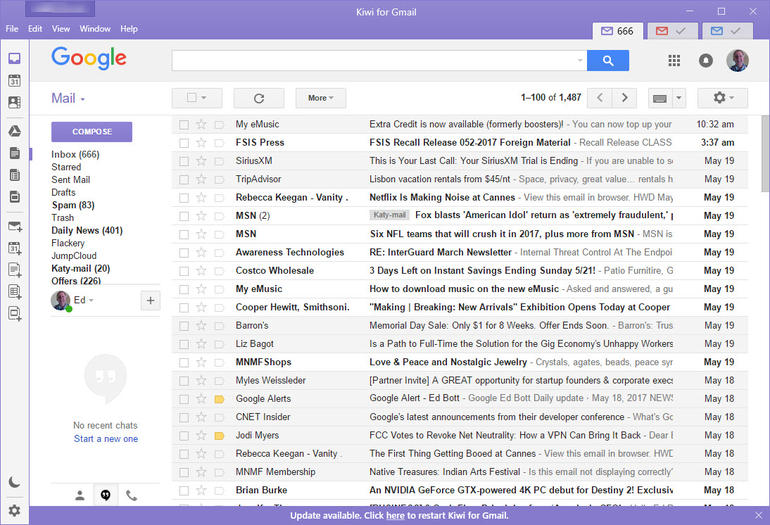Toggle the input tools keyboard button

(x=660, y=98)
